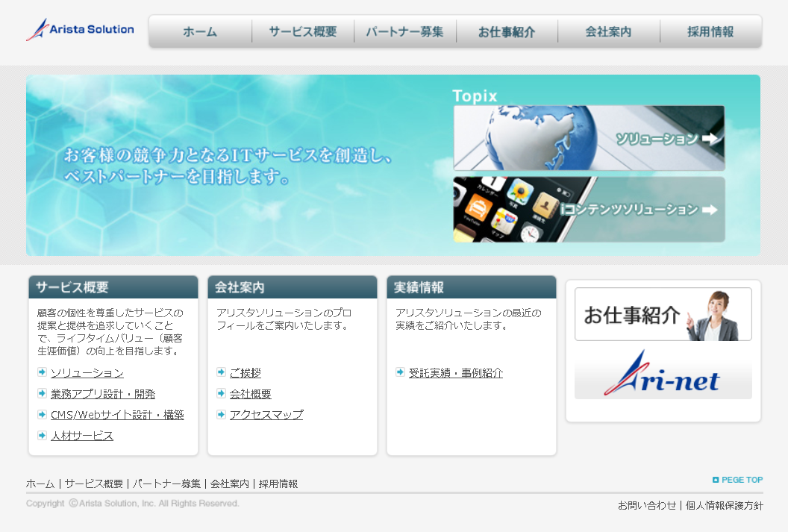Viewport: 788px width, 532px height.
Task: Click the arrow icon beside ソリューション link
Action: tap(42, 372)
